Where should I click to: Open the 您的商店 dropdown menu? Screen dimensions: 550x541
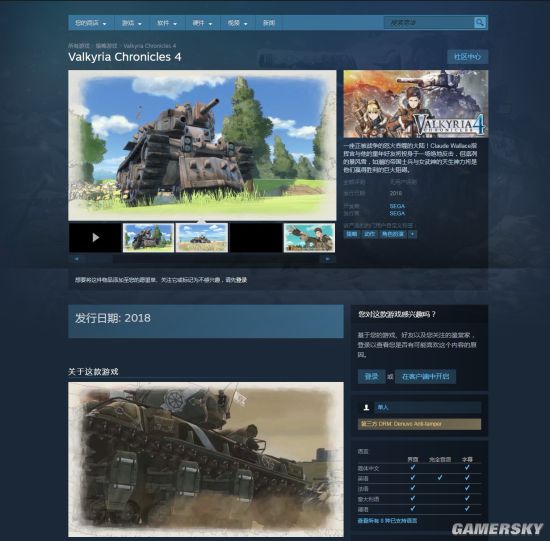[x=90, y=23]
